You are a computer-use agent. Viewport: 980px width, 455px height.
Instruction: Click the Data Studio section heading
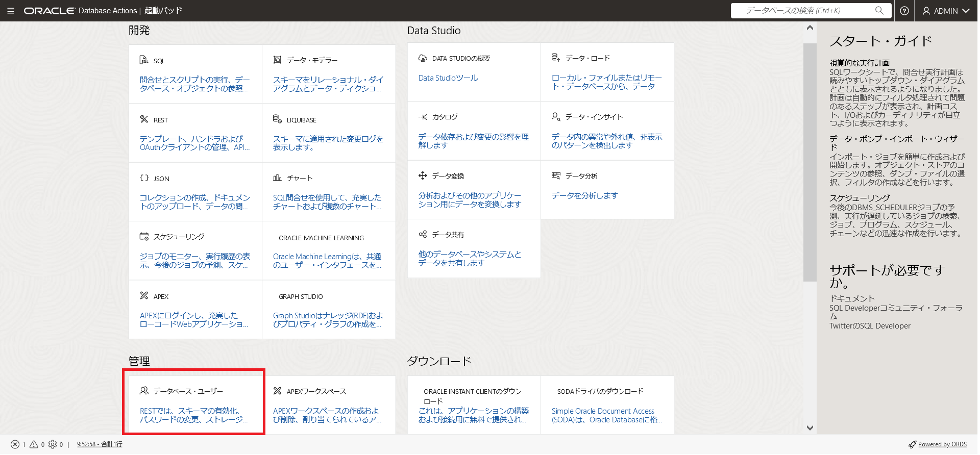coord(434,31)
